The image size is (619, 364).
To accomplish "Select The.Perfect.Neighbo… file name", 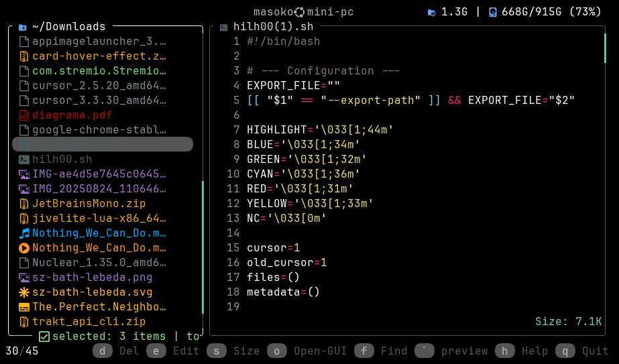I will [x=99, y=307].
